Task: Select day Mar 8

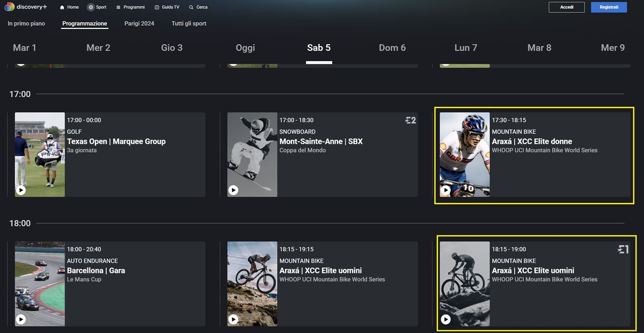Action: click(x=539, y=48)
